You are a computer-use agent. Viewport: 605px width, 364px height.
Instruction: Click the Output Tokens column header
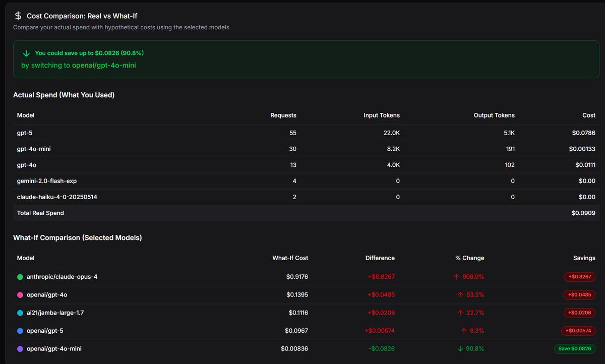pos(494,115)
